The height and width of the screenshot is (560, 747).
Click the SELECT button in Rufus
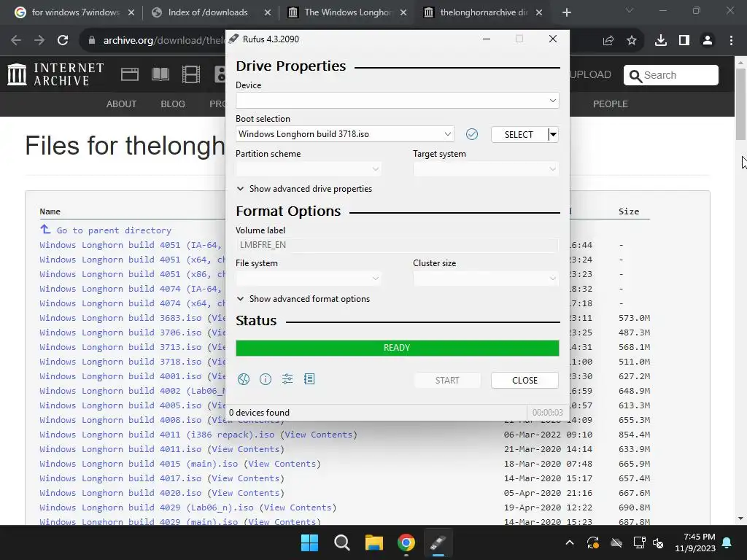coord(519,134)
